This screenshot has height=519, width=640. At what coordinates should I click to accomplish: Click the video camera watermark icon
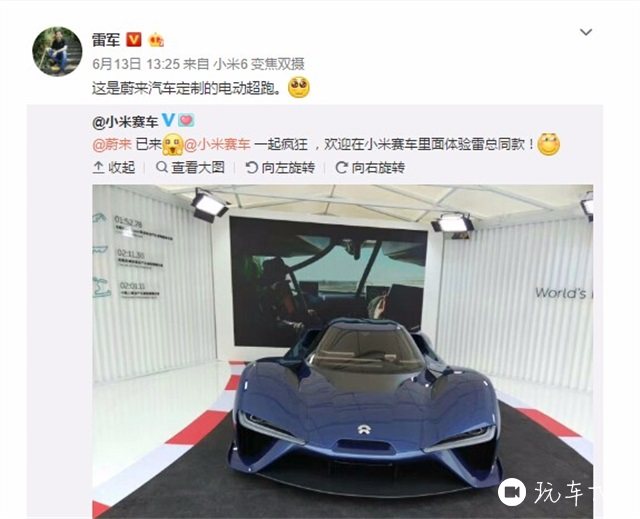(511, 492)
